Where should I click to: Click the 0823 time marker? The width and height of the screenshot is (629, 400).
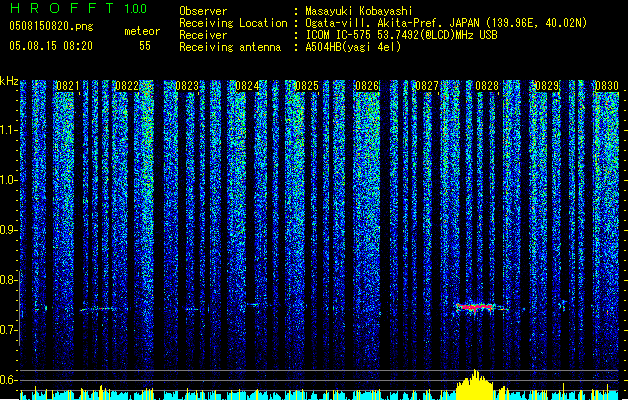(187, 86)
